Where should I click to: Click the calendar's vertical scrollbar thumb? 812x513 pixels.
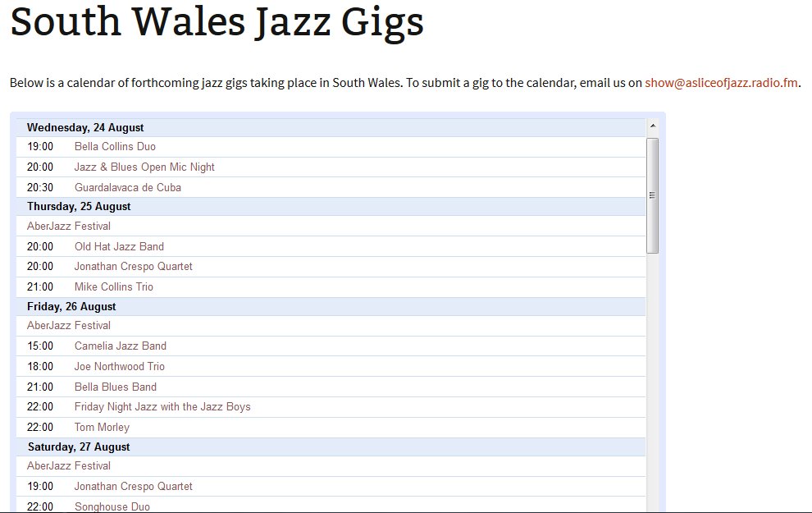(x=653, y=195)
